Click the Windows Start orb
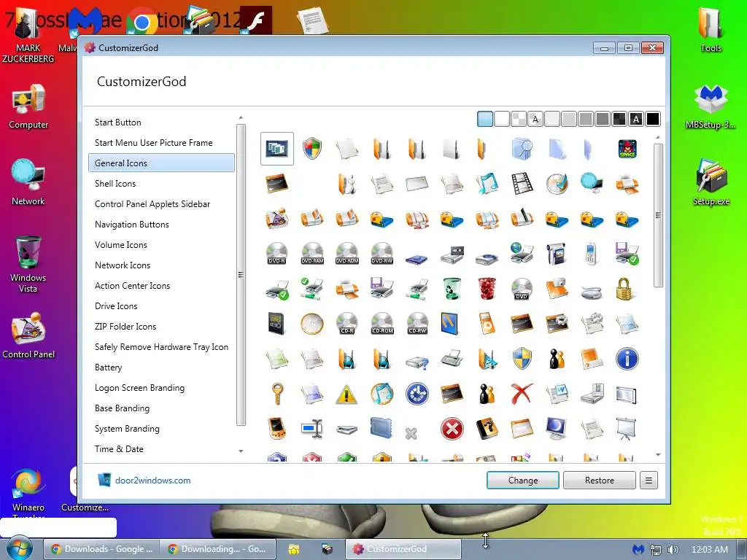The height and width of the screenshot is (560, 747). pos(18,548)
